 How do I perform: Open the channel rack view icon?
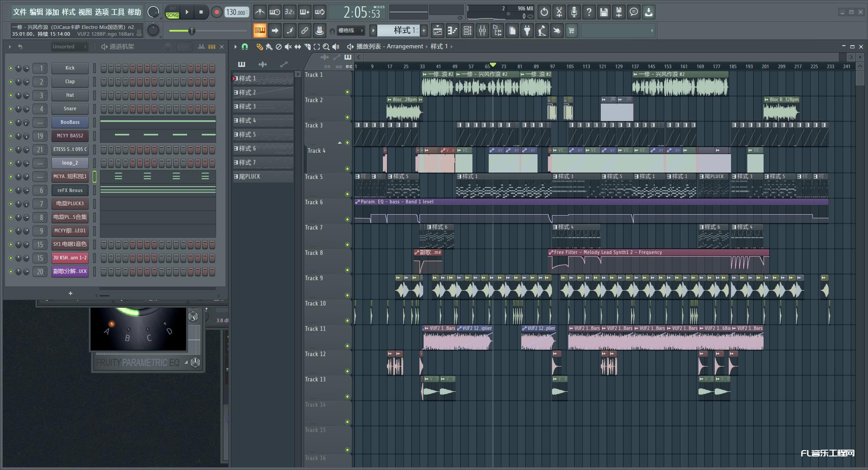point(467,30)
